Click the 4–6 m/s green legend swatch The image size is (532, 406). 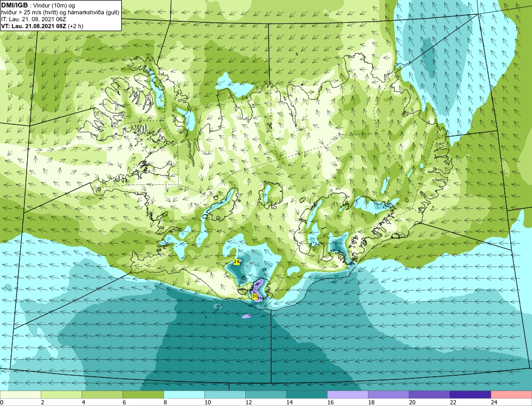click(102, 394)
